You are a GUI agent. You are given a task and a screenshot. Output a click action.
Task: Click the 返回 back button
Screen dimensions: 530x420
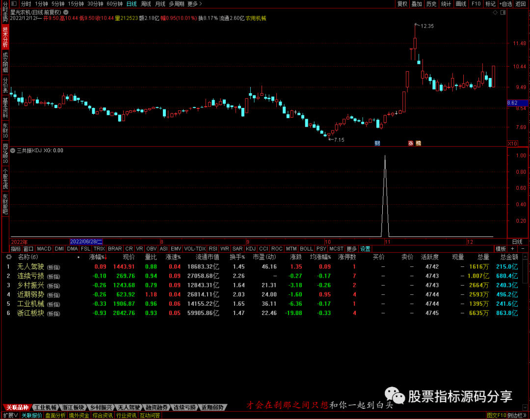point(521,4)
